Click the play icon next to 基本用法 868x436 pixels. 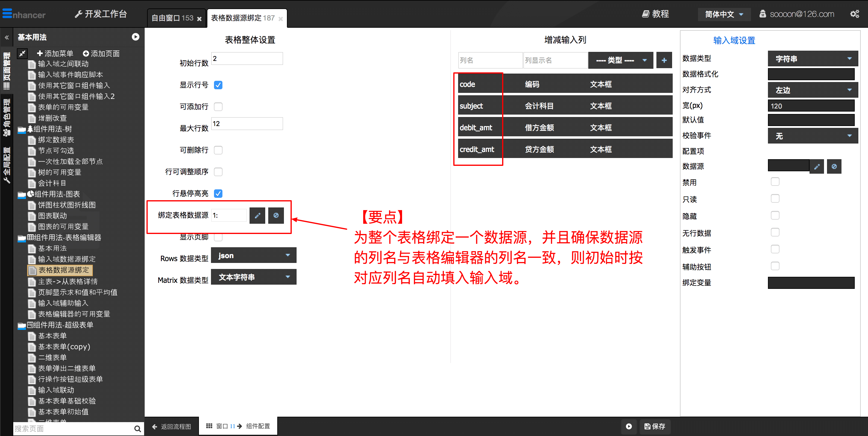135,37
